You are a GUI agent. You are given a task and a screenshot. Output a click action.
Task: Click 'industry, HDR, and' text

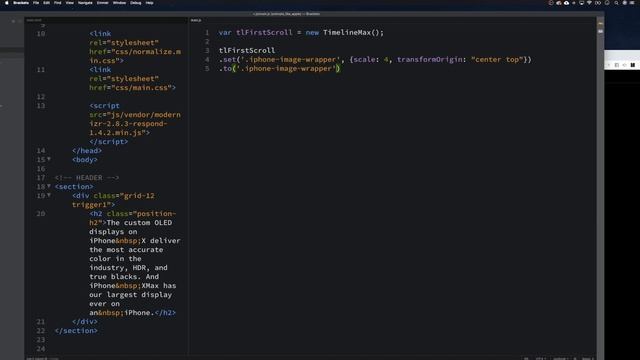coord(128,267)
